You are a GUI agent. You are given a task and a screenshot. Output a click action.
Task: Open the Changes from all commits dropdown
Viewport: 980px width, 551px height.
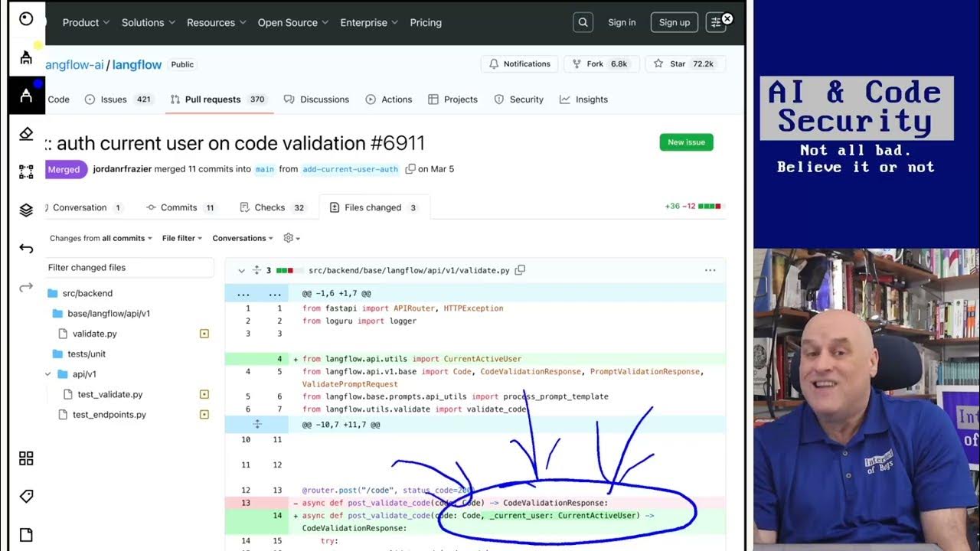[100, 238]
